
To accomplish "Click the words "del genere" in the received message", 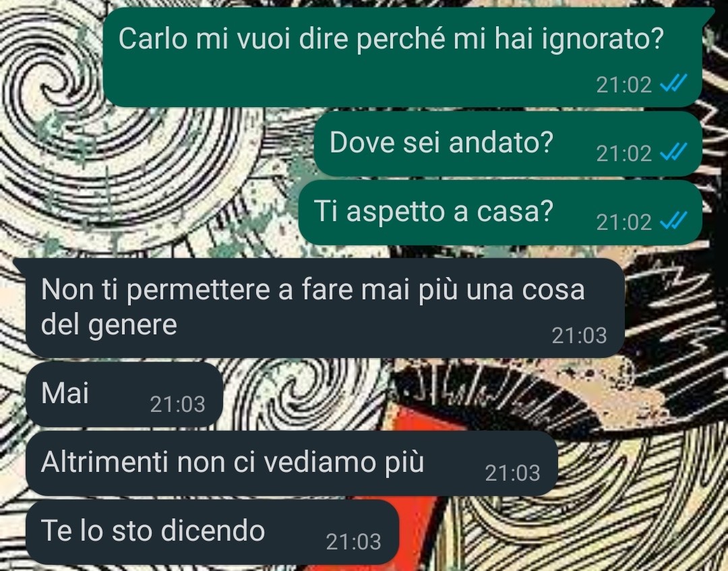I will (109, 325).
